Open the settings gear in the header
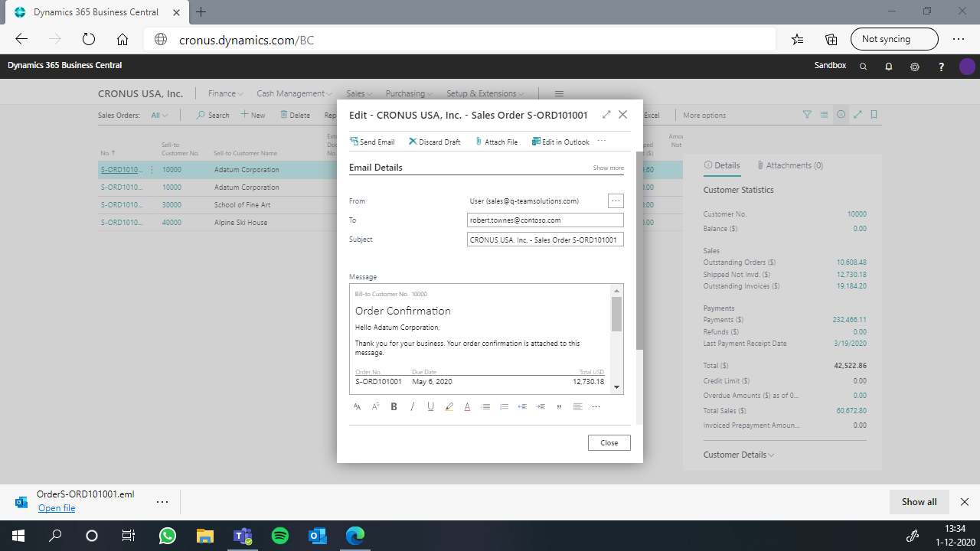This screenshot has height=551, width=980. [914, 67]
